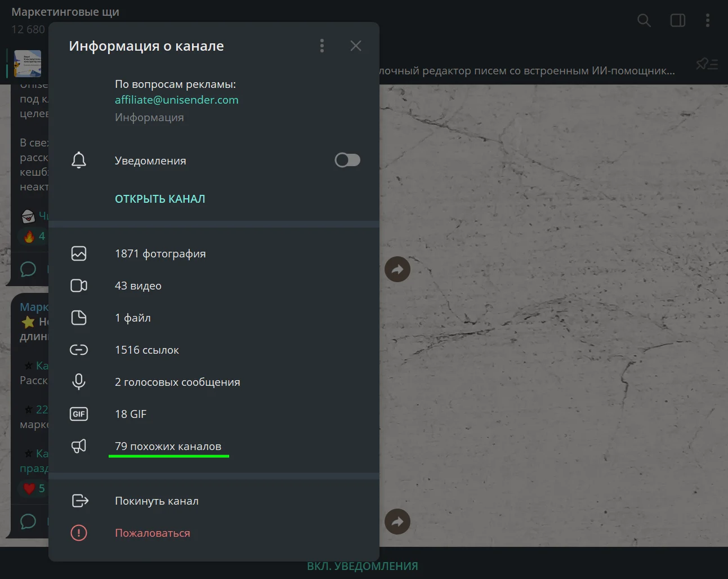Screen dimensions: 728x579
Task: Close the Информация о канале dialog
Action: coord(356,46)
